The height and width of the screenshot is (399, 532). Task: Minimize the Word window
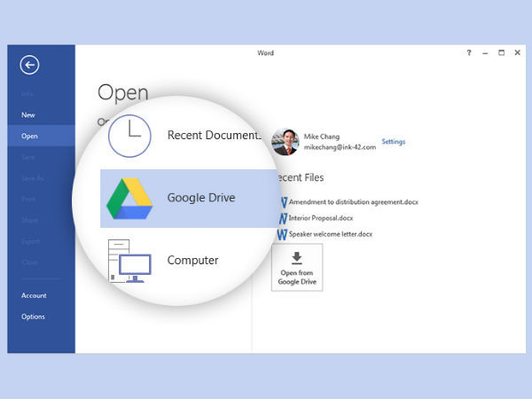485,53
